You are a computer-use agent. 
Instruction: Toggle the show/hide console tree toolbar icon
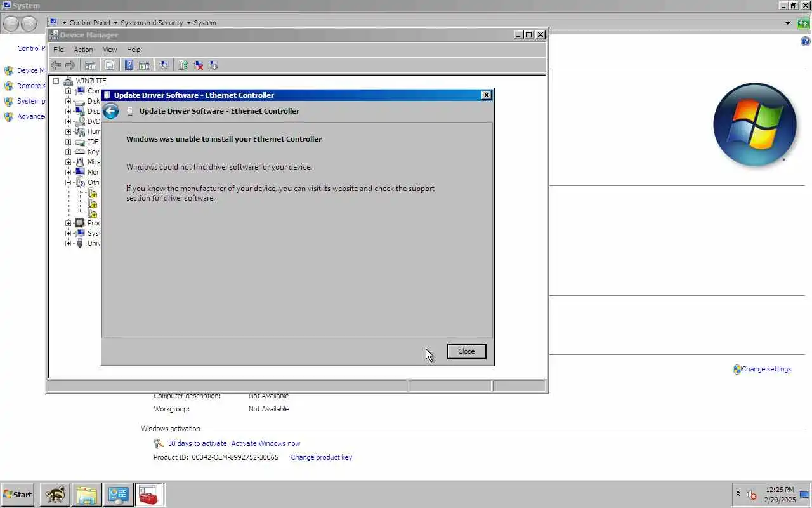click(x=90, y=65)
